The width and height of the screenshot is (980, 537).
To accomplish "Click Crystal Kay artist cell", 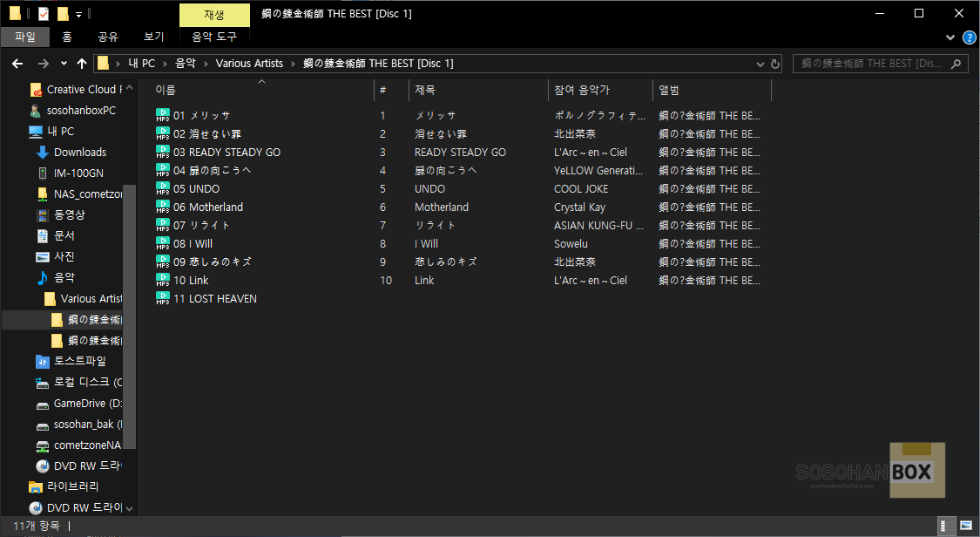I will pyautogui.click(x=579, y=207).
